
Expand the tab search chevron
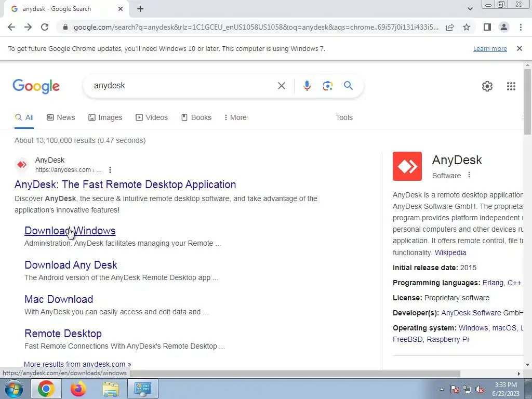470,9
